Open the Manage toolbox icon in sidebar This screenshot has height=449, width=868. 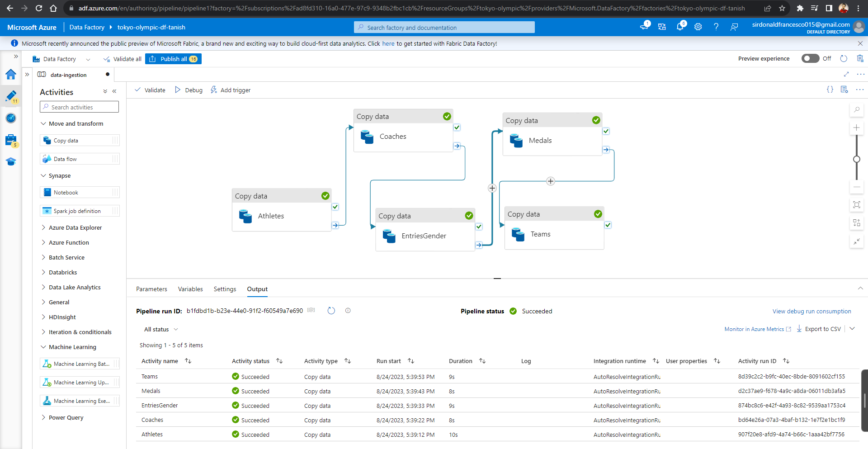click(x=11, y=140)
